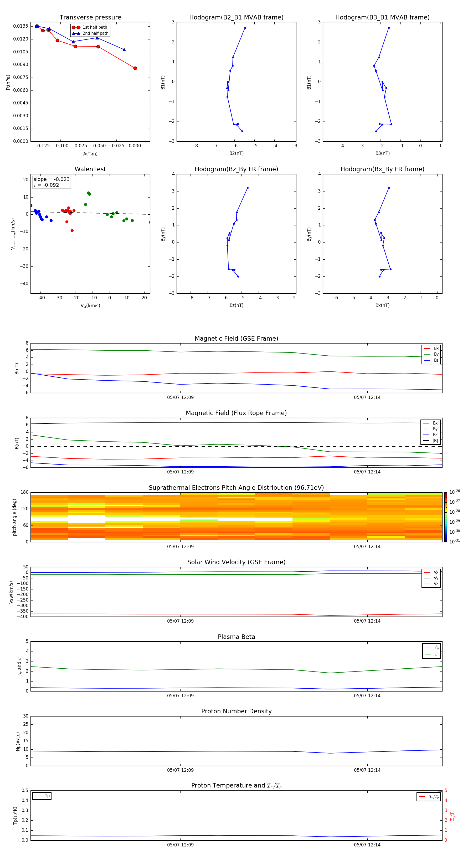
Task: Click the "Hodogram(B2_B1 MVAB frame)" title
Action: coord(236,18)
